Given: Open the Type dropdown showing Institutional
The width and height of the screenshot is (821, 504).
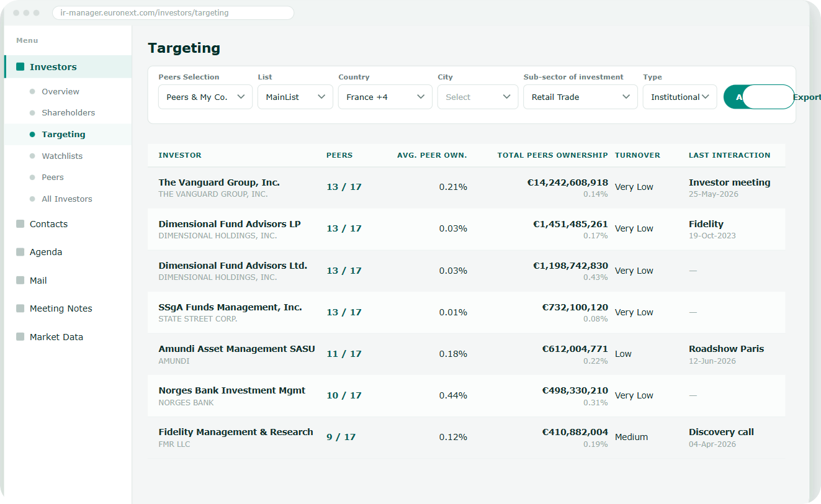Looking at the screenshot, I should coord(680,97).
